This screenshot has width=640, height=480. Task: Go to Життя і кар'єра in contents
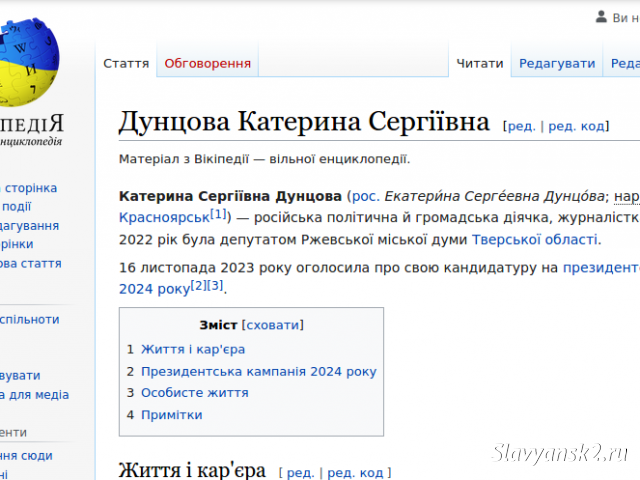(x=193, y=350)
